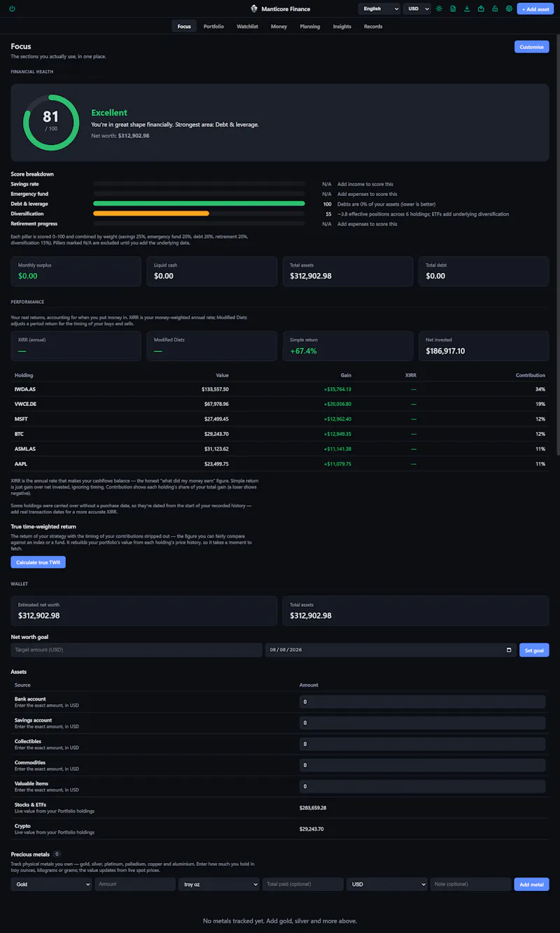The height and width of the screenshot is (933, 560).
Task: Click the Stocks & ETFs value $283,659.28
Action: [313, 808]
